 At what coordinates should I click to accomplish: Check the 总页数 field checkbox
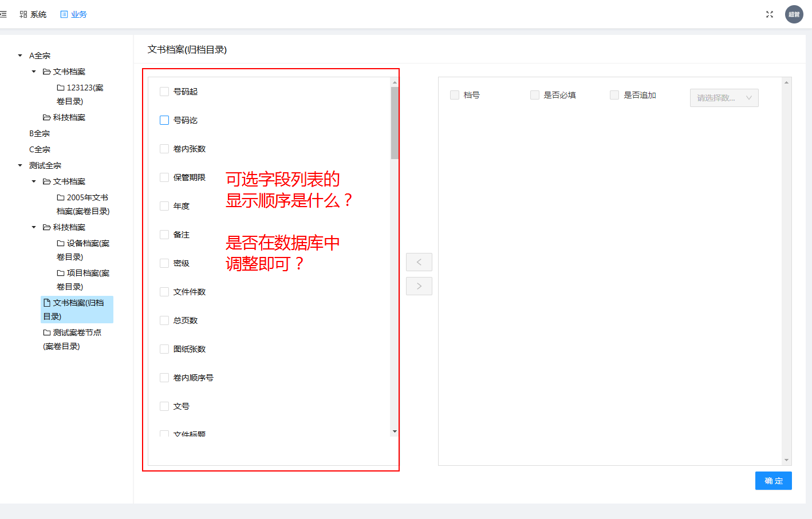pyautogui.click(x=164, y=320)
